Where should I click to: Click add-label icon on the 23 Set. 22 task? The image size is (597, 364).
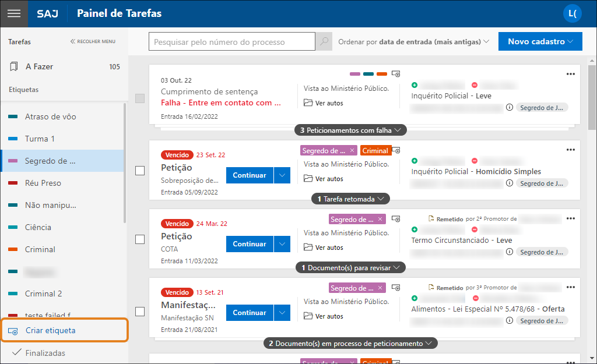396,150
